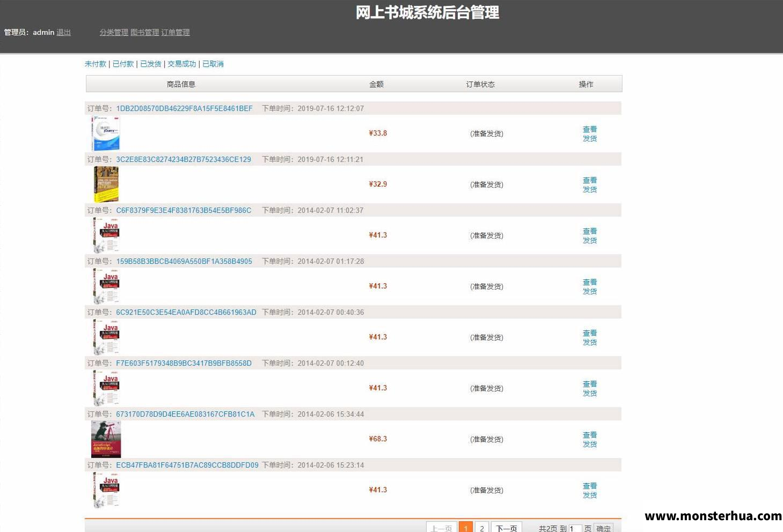Image resolution: width=783 pixels, height=532 pixels.
Task: Click Java cover in the 00:40:36 order
Action: point(106,337)
